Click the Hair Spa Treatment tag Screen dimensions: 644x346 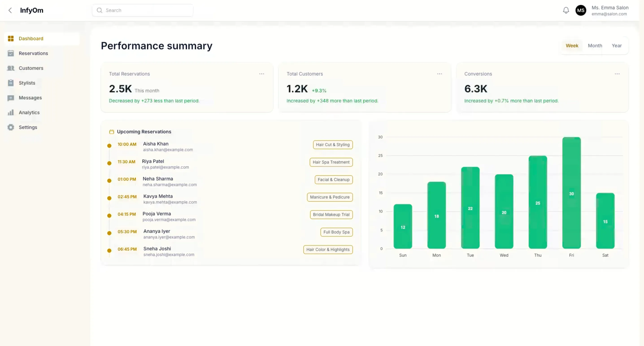(x=331, y=162)
